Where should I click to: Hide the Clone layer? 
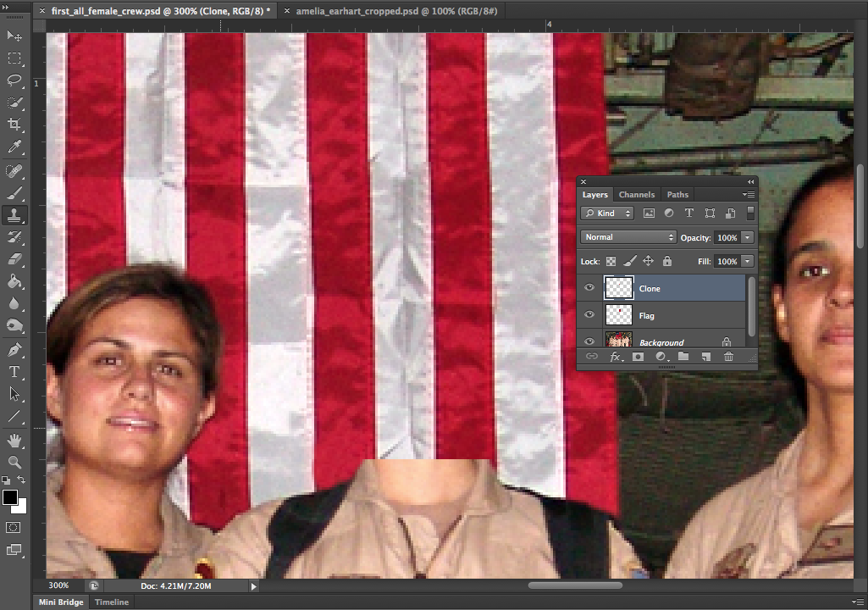click(x=589, y=288)
